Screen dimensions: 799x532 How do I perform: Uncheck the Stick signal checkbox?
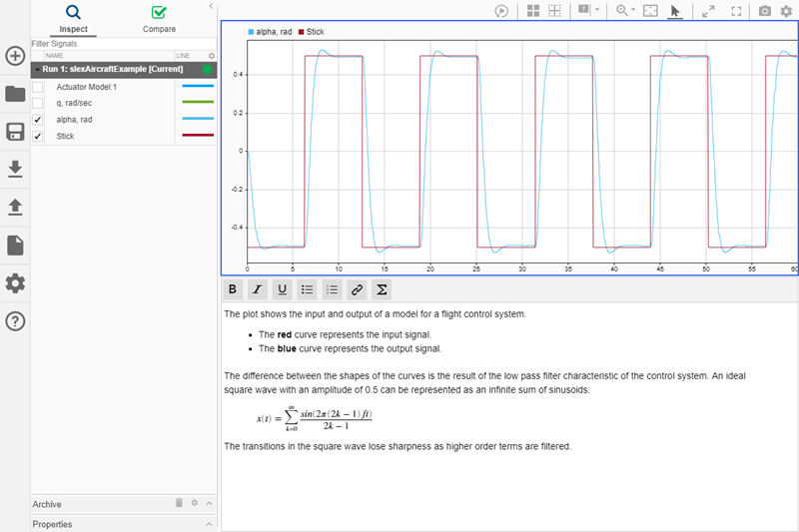click(38, 136)
